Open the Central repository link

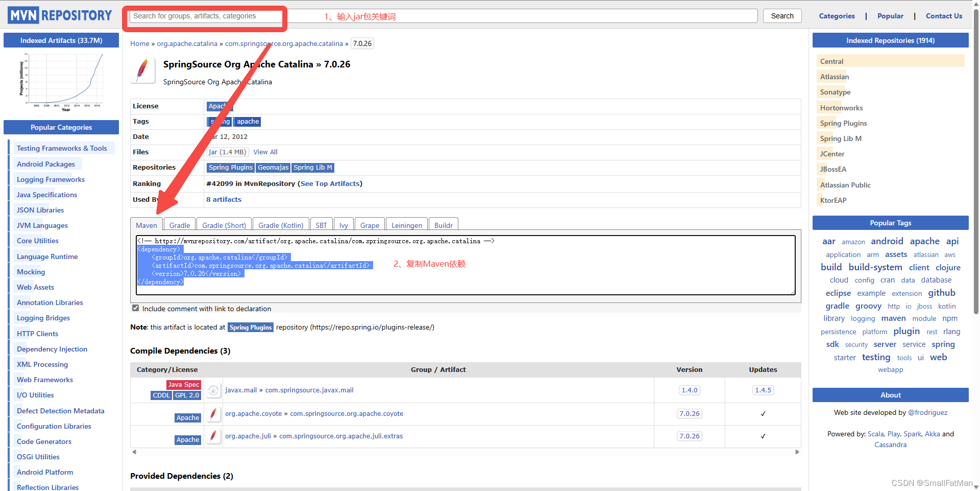(x=831, y=61)
